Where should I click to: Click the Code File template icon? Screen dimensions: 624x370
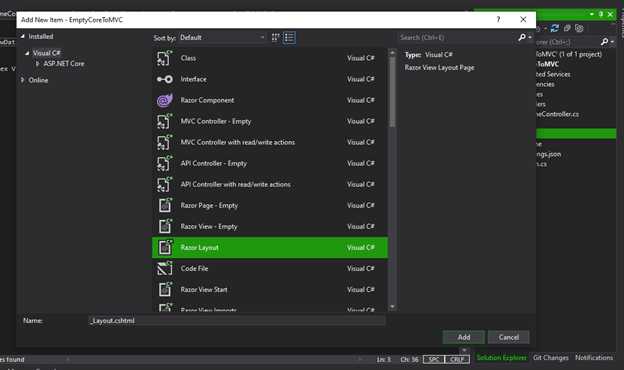pos(164,269)
